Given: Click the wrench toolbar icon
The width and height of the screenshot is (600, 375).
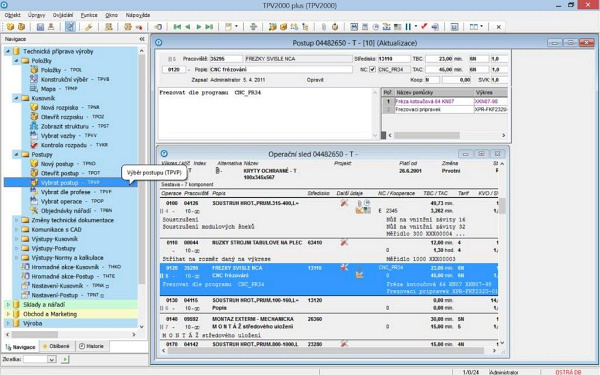Looking at the screenshot, I should tap(89, 27).
